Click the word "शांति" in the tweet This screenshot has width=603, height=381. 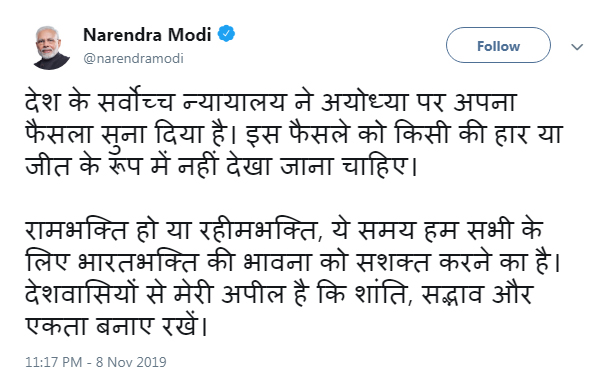click(383, 294)
